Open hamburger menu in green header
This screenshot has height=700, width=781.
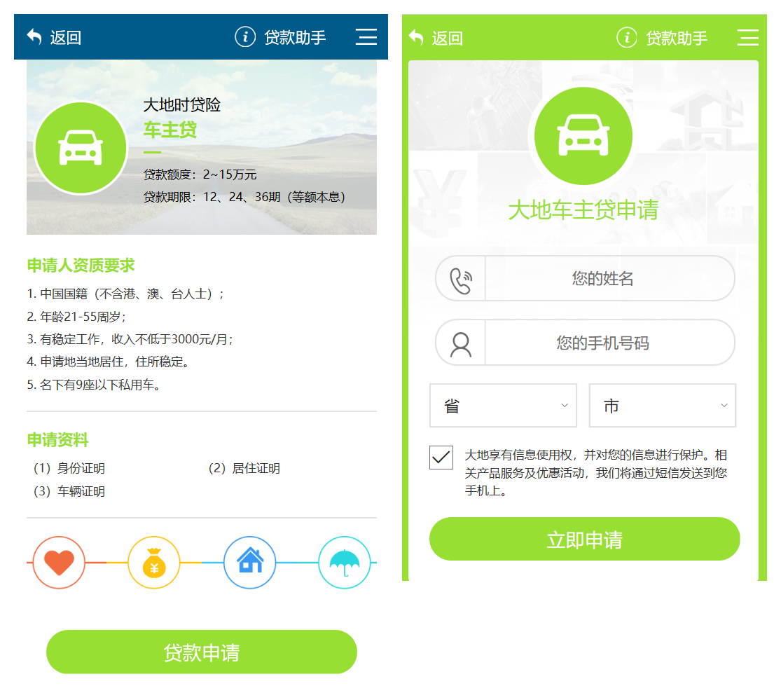point(747,38)
